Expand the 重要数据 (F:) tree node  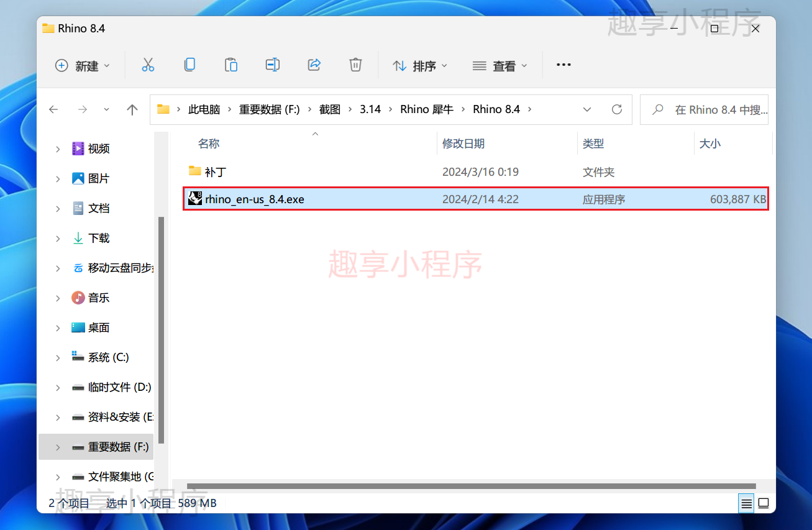pyautogui.click(x=58, y=447)
